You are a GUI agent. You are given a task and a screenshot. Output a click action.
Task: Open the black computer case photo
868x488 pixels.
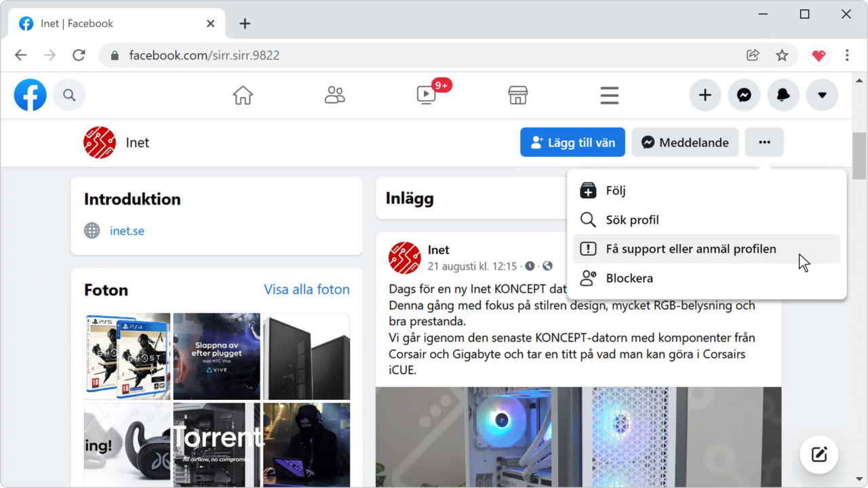(307, 356)
